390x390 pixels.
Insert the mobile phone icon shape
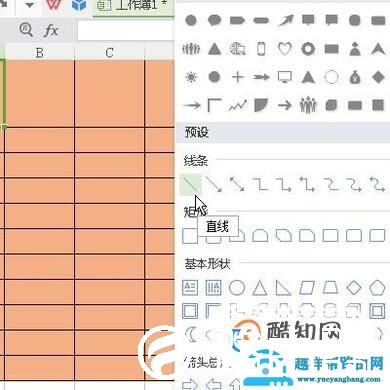point(261,49)
